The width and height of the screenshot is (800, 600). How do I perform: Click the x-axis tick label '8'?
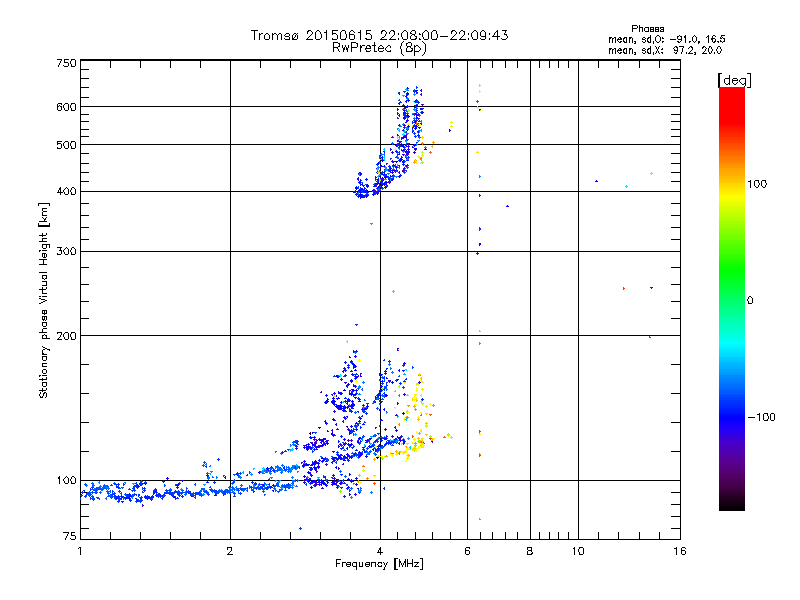pyautogui.click(x=530, y=551)
